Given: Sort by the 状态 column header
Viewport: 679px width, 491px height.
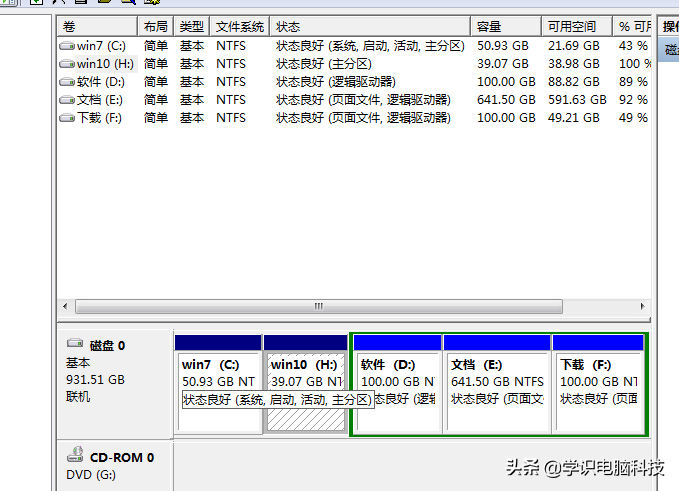Looking at the screenshot, I should [370, 26].
